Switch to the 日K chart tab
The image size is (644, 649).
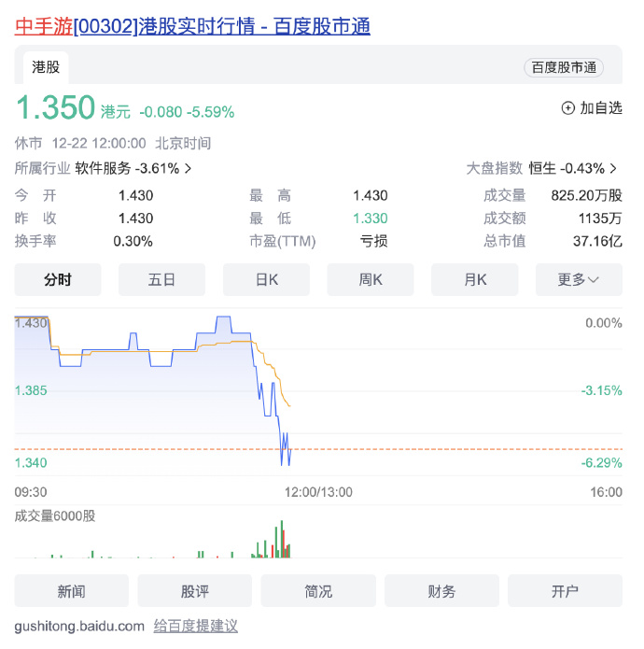(266, 280)
